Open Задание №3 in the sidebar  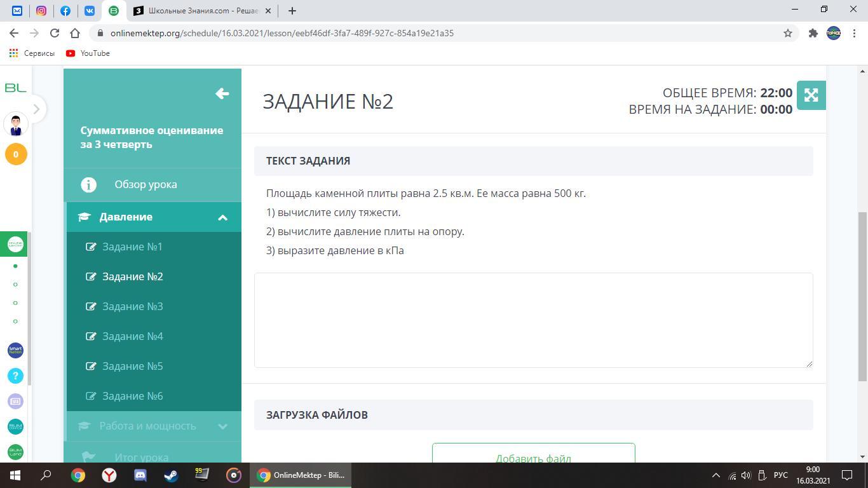click(133, 306)
